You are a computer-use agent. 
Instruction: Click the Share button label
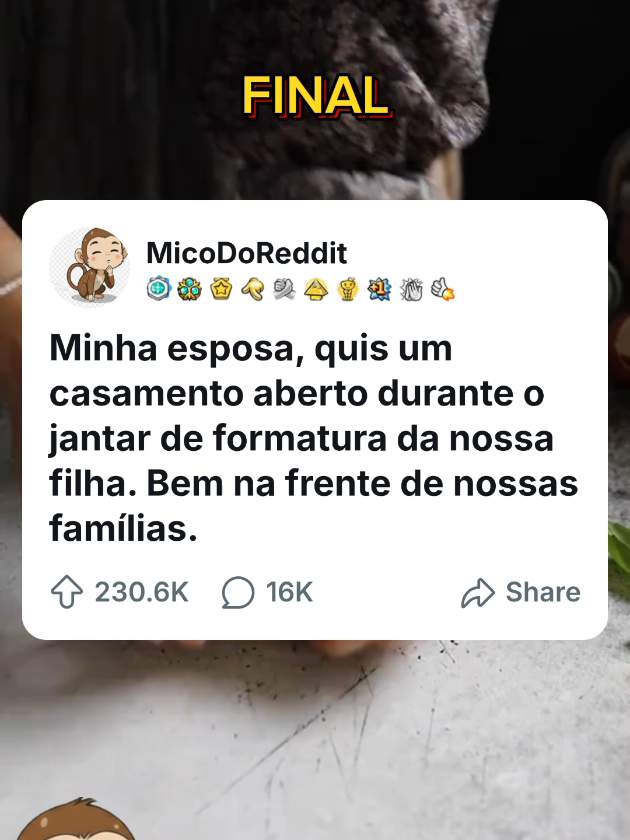(x=543, y=592)
